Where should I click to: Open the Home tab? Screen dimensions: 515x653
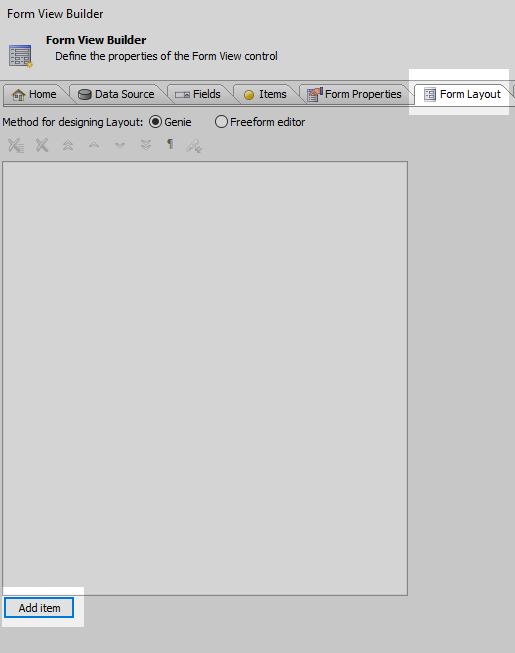pos(35,95)
